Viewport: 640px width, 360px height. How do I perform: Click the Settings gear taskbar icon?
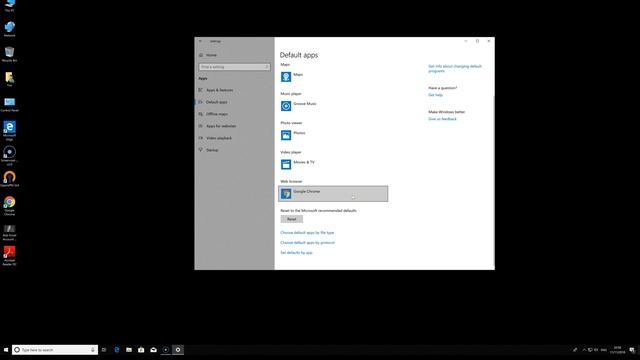178,350
